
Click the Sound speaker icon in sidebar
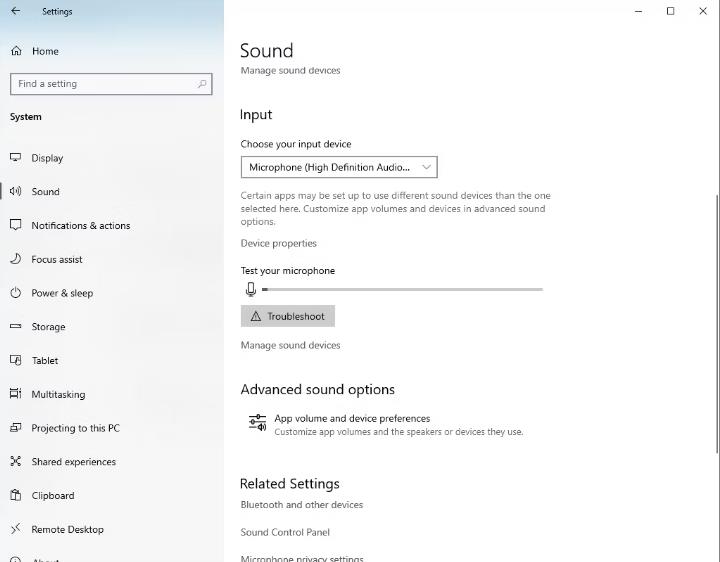tap(16, 191)
